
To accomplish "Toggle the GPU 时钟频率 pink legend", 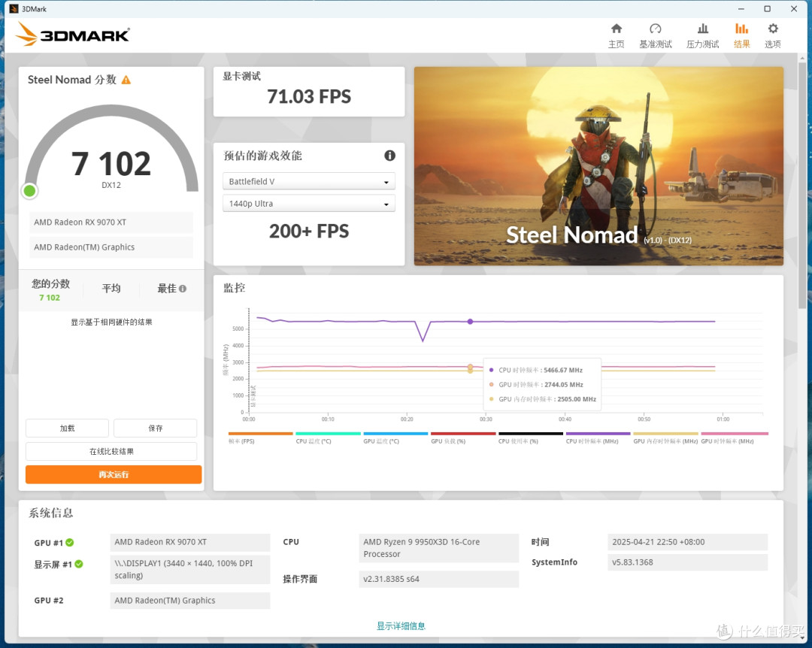I will [735, 438].
